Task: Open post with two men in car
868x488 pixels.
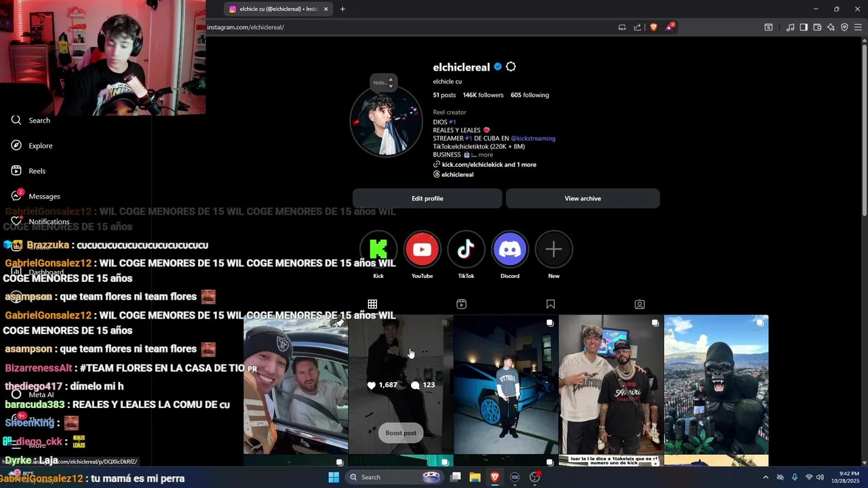Action: [296, 384]
